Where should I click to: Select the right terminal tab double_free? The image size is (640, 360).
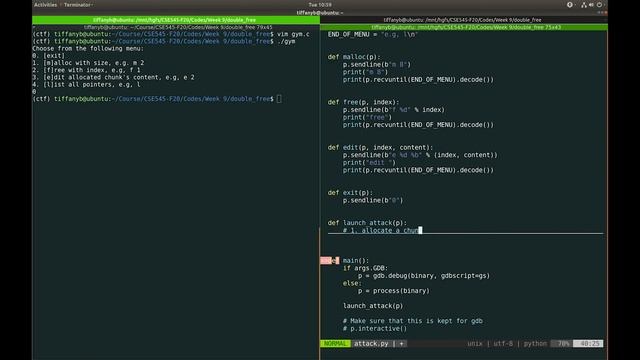[463, 20]
